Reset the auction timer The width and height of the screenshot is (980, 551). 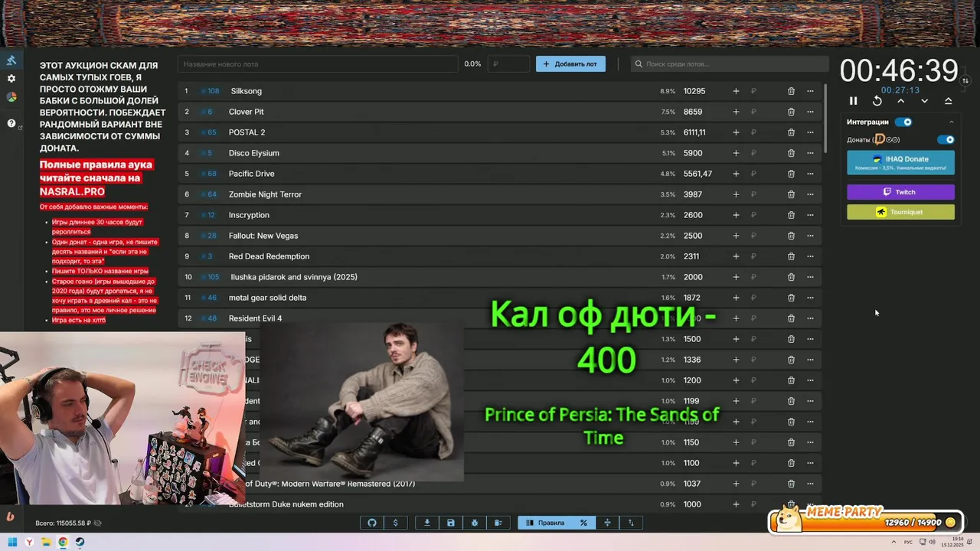tap(877, 101)
